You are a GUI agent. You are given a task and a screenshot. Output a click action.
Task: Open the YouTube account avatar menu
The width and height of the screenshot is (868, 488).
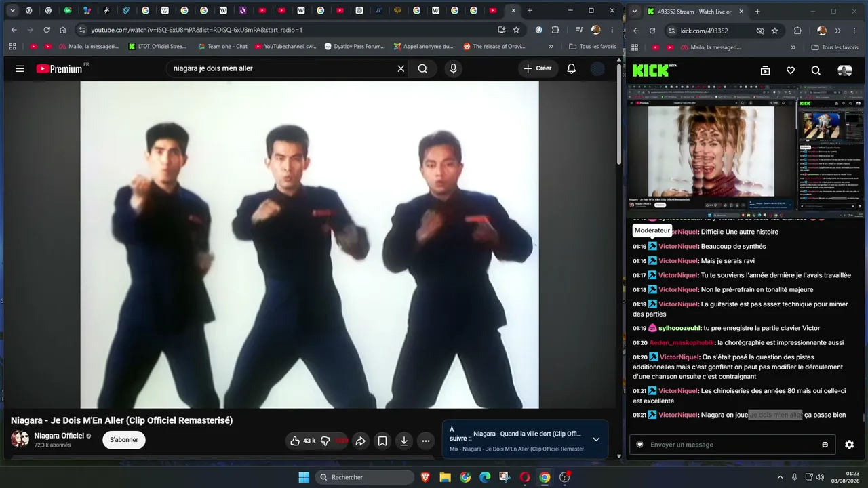pyautogui.click(x=597, y=68)
